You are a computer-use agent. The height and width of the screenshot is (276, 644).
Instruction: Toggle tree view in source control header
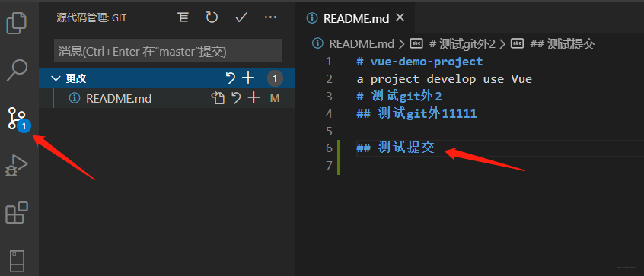click(x=183, y=17)
